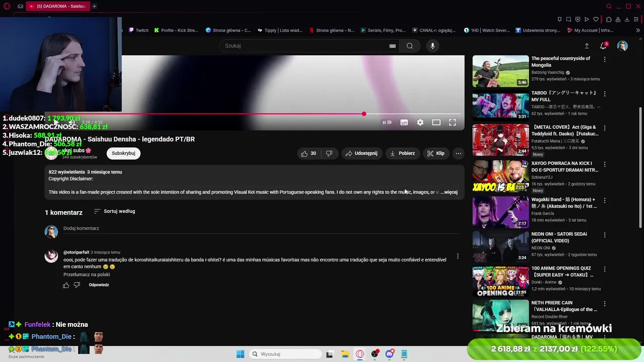Open File Explorer from the taskbar
This screenshot has height=362, width=644.
(x=345, y=354)
